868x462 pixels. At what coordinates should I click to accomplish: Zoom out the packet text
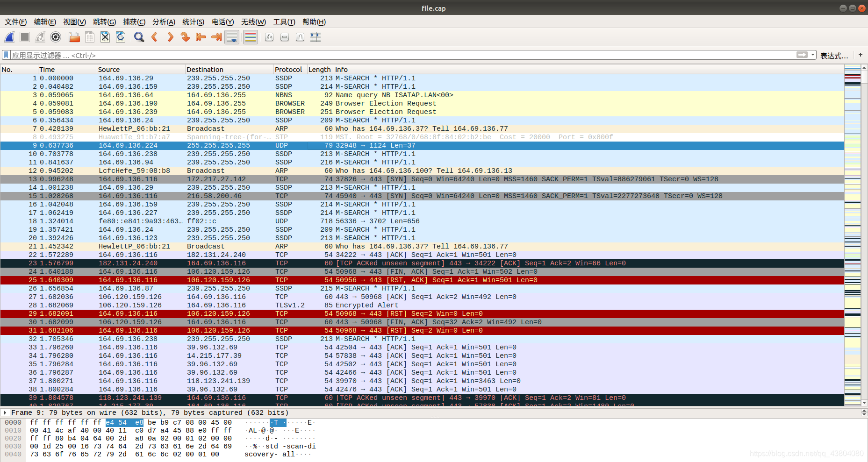[285, 37]
